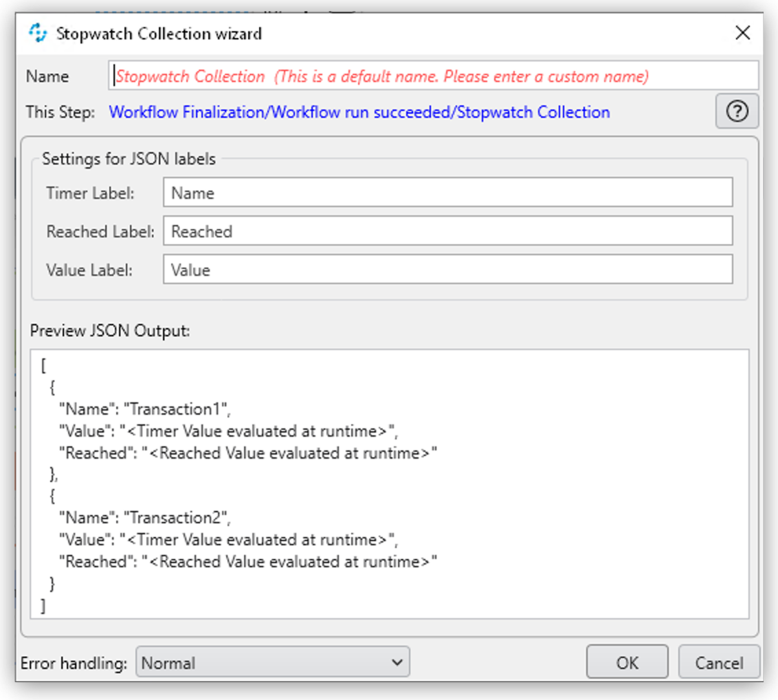Confirm the wizard with OK
The image size is (778, 700).
pyautogui.click(x=627, y=663)
